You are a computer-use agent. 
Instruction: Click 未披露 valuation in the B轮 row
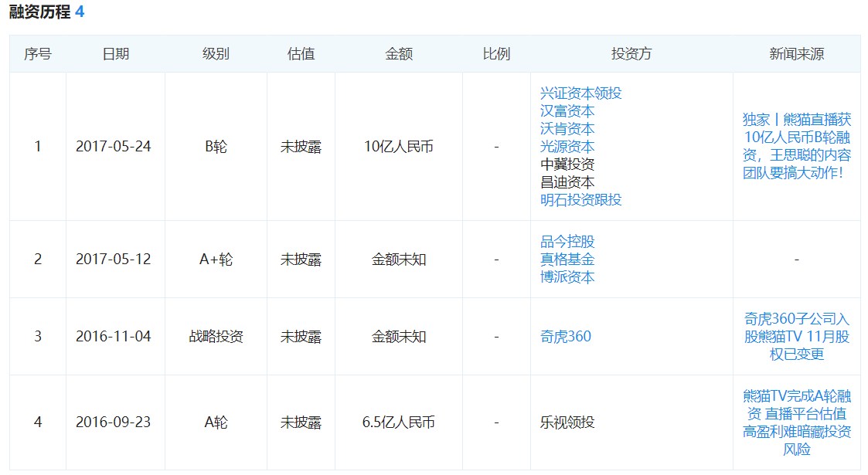[x=301, y=147]
